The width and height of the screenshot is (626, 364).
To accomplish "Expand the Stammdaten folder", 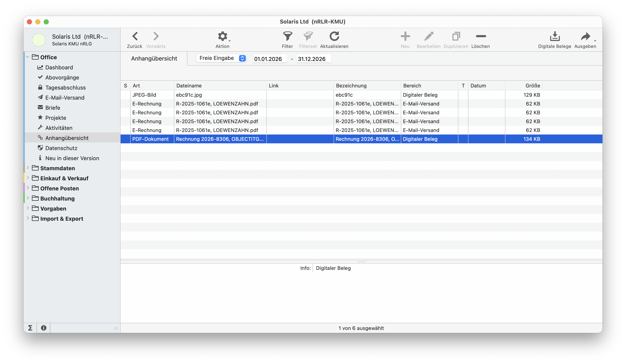I will [x=28, y=168].
